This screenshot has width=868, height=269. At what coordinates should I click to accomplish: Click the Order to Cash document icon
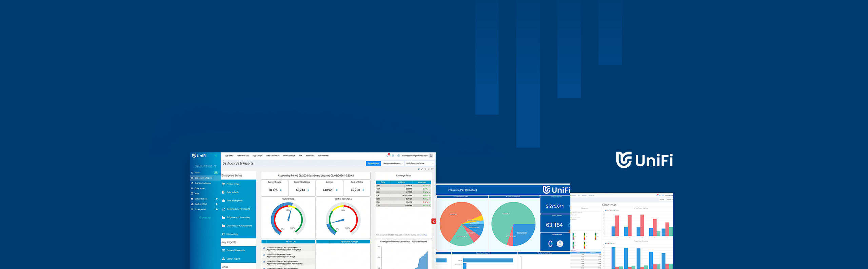223,192
